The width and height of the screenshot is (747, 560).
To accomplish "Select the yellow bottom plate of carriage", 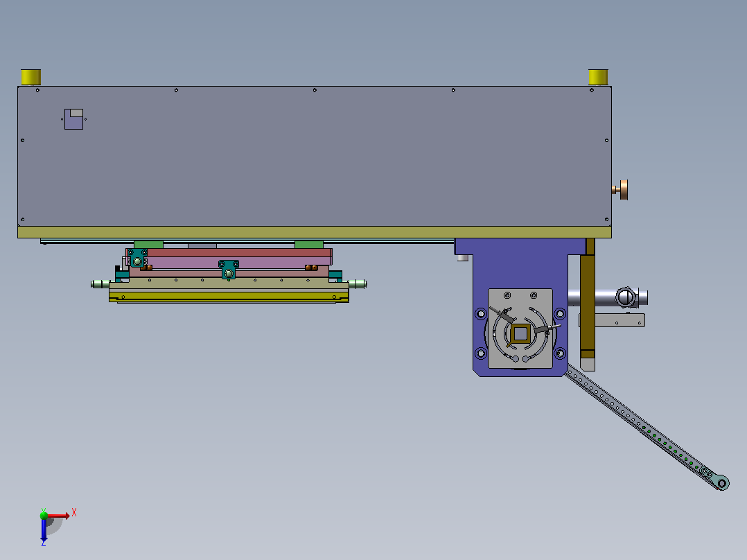I will point(229,296).
